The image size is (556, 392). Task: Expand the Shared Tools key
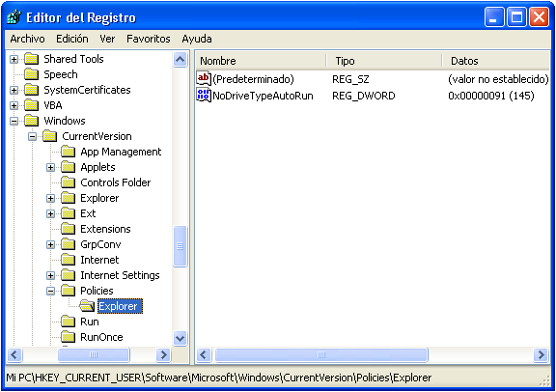(x=14, y=59)
